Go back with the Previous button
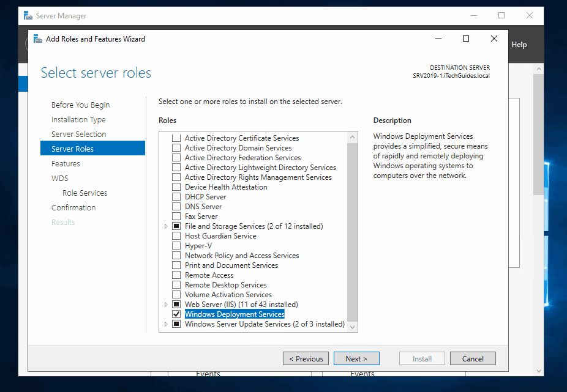 (x=306, y=359)
